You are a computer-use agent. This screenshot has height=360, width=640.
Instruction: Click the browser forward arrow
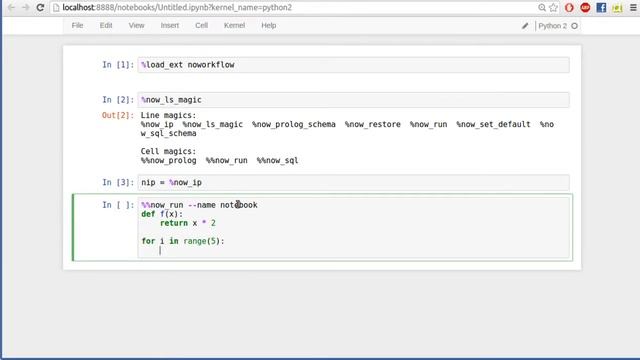(x=25, y=7)
